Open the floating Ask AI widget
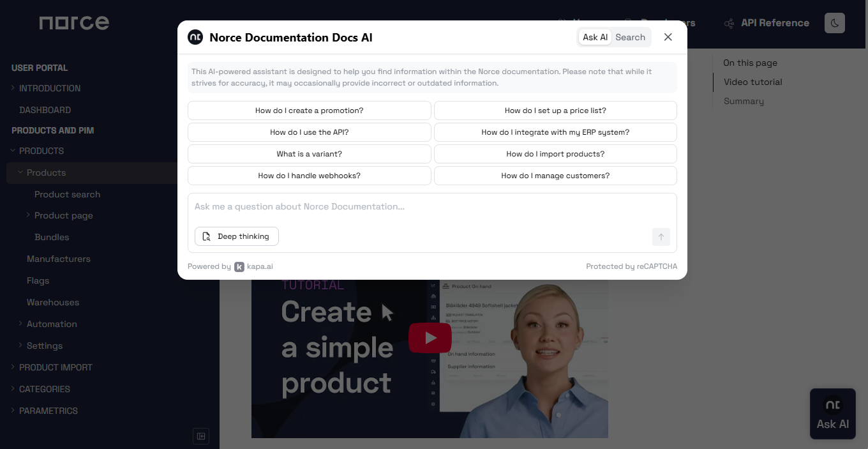Image resolution: width=868 pixels, height=449 pixels. pos(832,413)
